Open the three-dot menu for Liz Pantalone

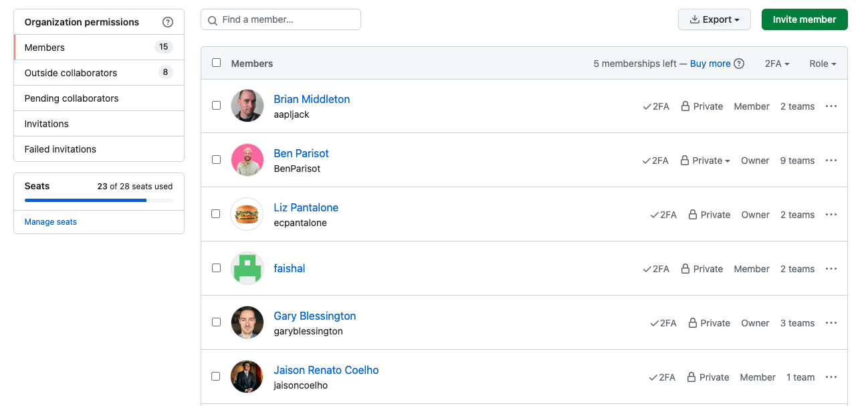pyautogui.click(x=831, y=215)
